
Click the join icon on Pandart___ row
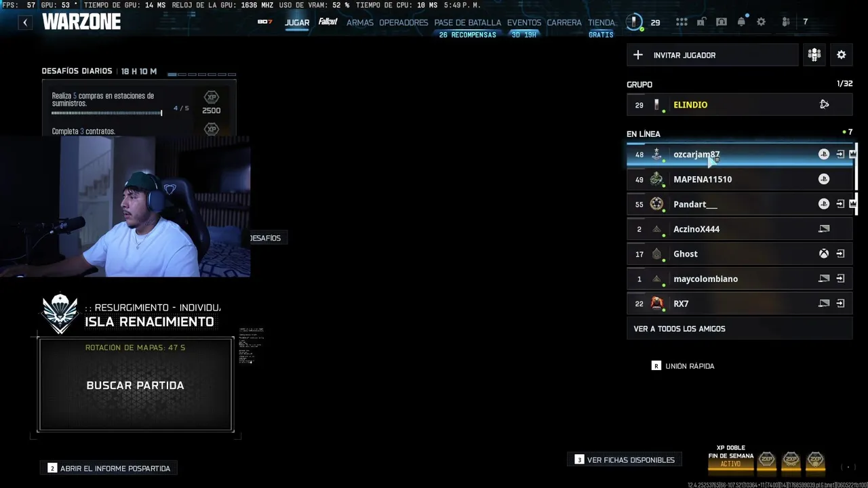tap(840, 204)
